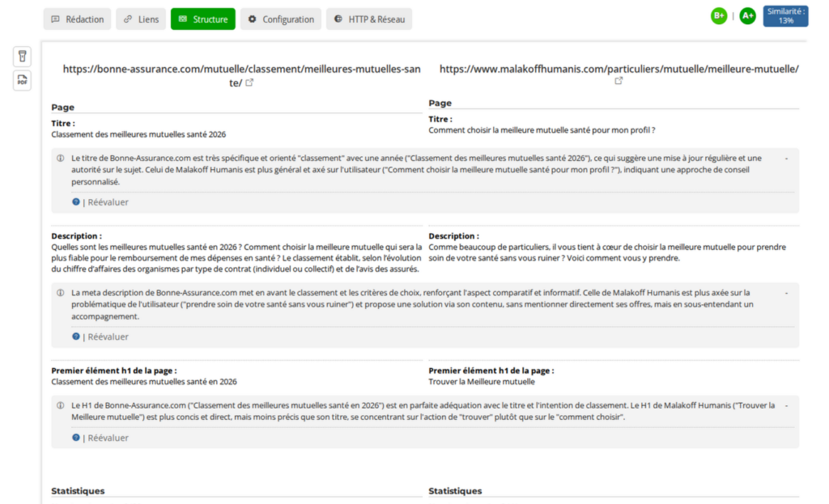This screenshot has height=504, width=829.
Task: Select the chain icon on the Liens tab
Action: pos(127,19)
